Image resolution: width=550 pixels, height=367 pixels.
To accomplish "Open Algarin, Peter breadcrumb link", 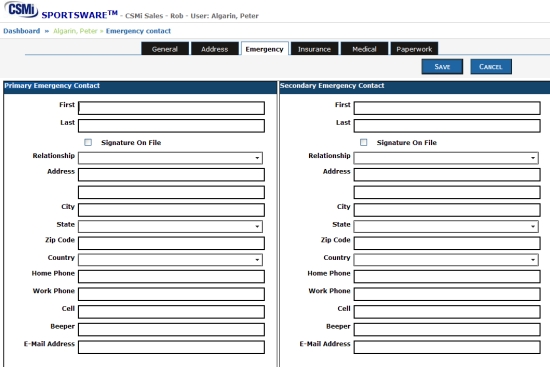I will 75,31.
